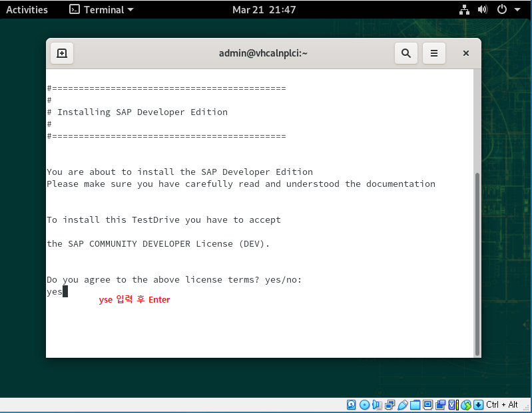Click the 'SAP COMMUNITY DEVELOPER License' line
Screen dimensions: 532x413
(158, 244)
